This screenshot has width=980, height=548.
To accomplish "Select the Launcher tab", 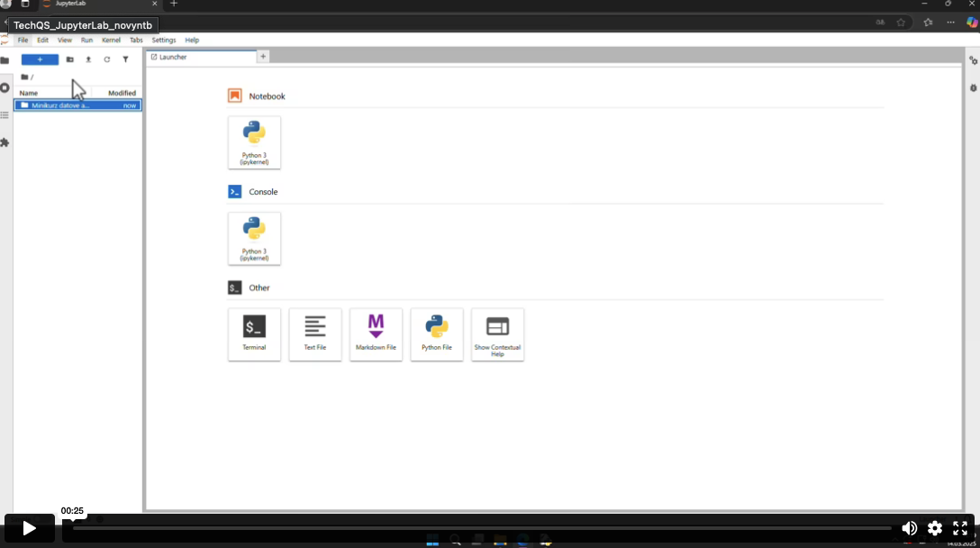I will point(201,57).
